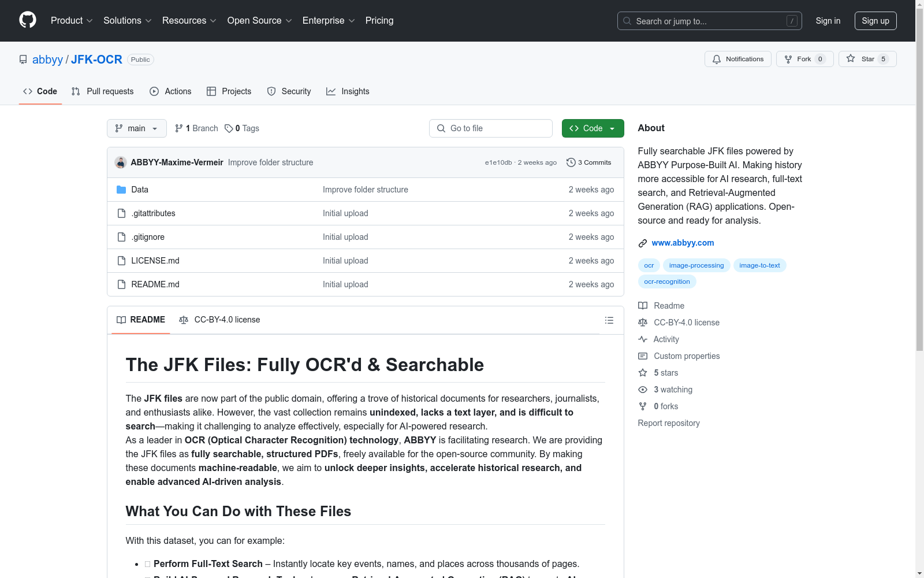Star the repository
Image resolution: width=924 pixels, height=578 pixels.
pyautogui.click(x=867, y=59)
